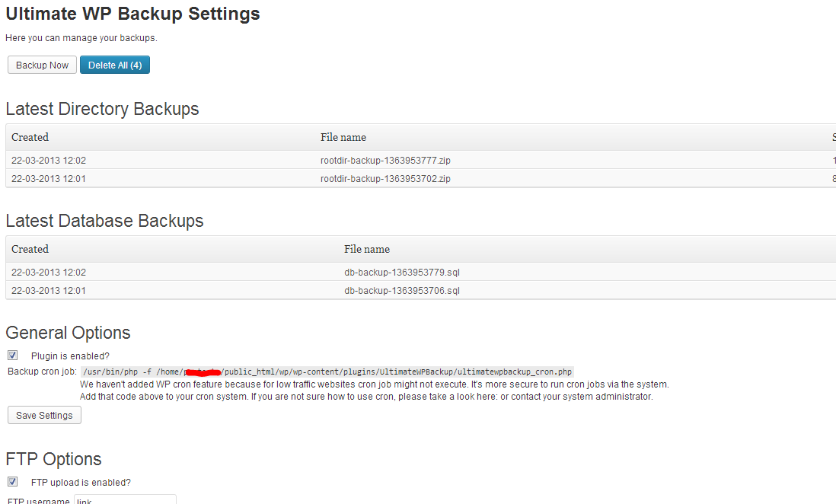The height and width of the screenshot is (504, 836).
Task: Select file rootdir-backup-1363953777.zip
Action: coord(385,161)
